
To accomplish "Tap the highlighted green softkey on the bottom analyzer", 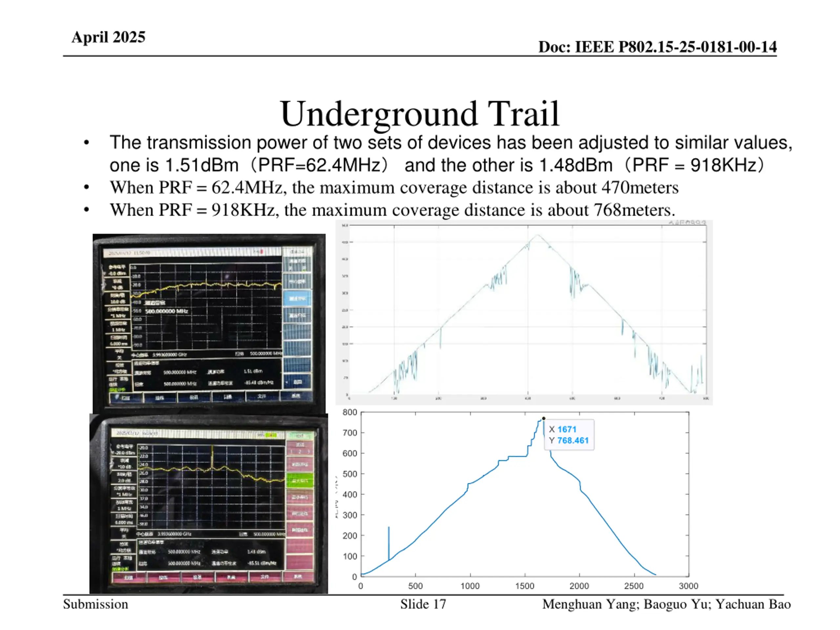I will (x=300, y=480).
